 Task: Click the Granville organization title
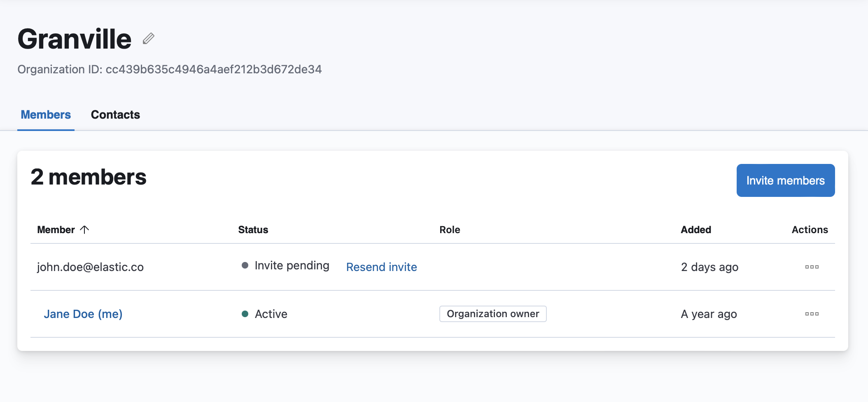75,39
